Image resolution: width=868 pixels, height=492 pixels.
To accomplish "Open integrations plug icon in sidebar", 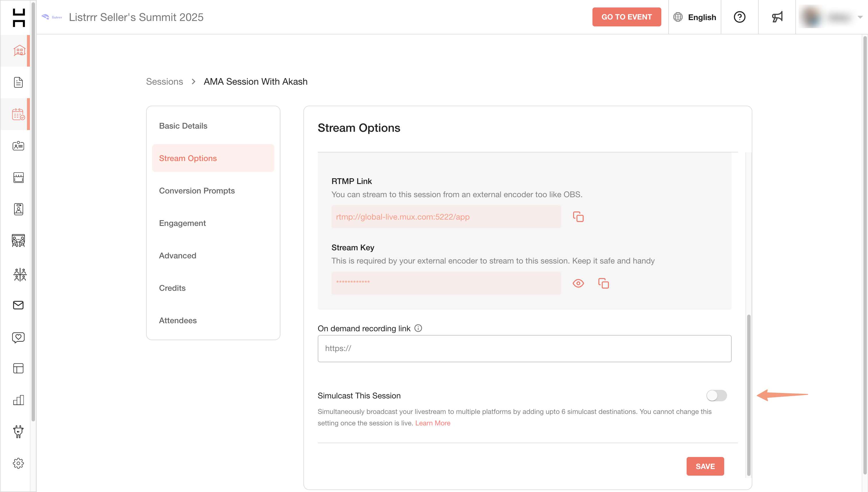I will coord(18,431).
